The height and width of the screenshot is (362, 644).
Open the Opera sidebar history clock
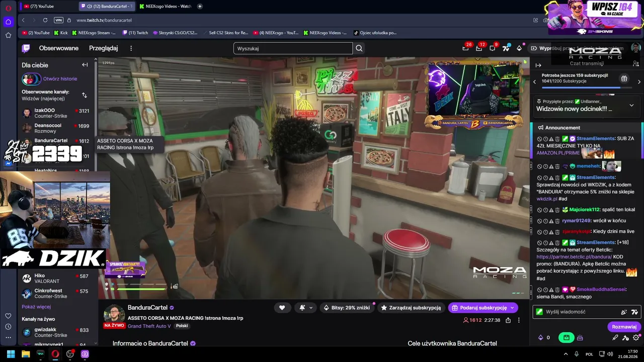(x=8, y=327)
